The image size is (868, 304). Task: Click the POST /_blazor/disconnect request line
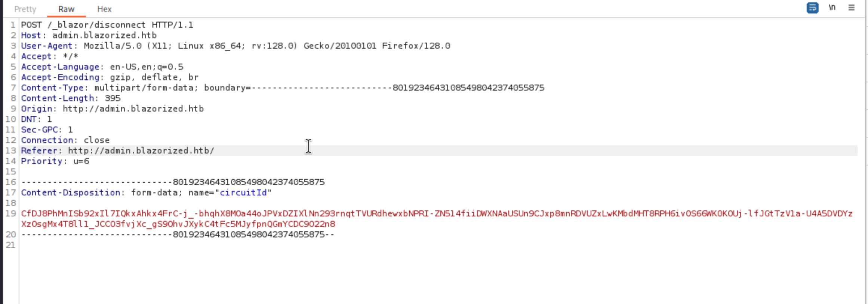click(x=107, y=25)
